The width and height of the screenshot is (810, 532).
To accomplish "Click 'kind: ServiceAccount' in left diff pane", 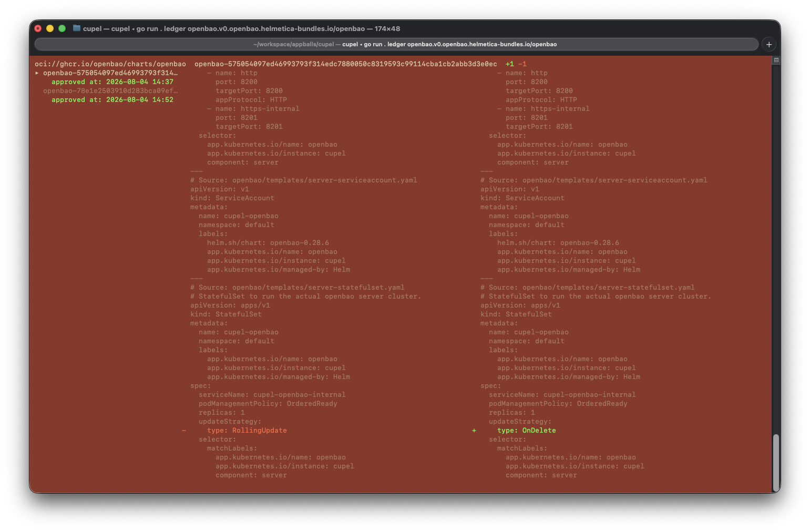I will pos(232,198).
